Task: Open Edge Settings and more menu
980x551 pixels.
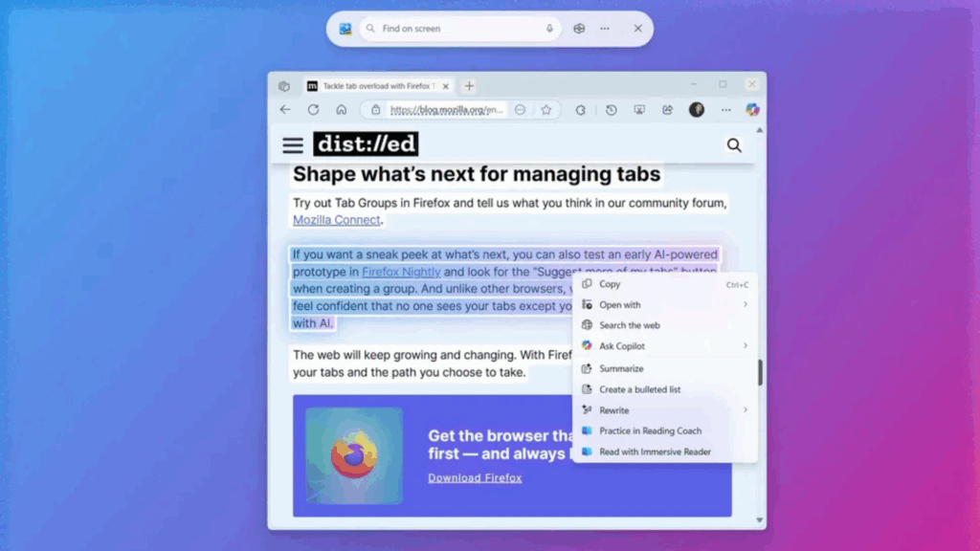Action: (725, 110)
